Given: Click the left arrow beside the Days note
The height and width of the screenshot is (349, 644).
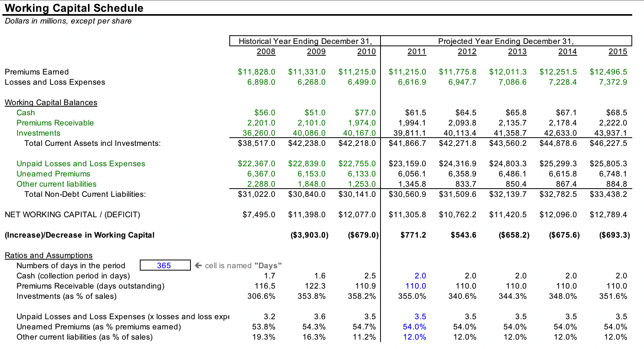Looking at the screenshot, I should (x=198, y=265).
